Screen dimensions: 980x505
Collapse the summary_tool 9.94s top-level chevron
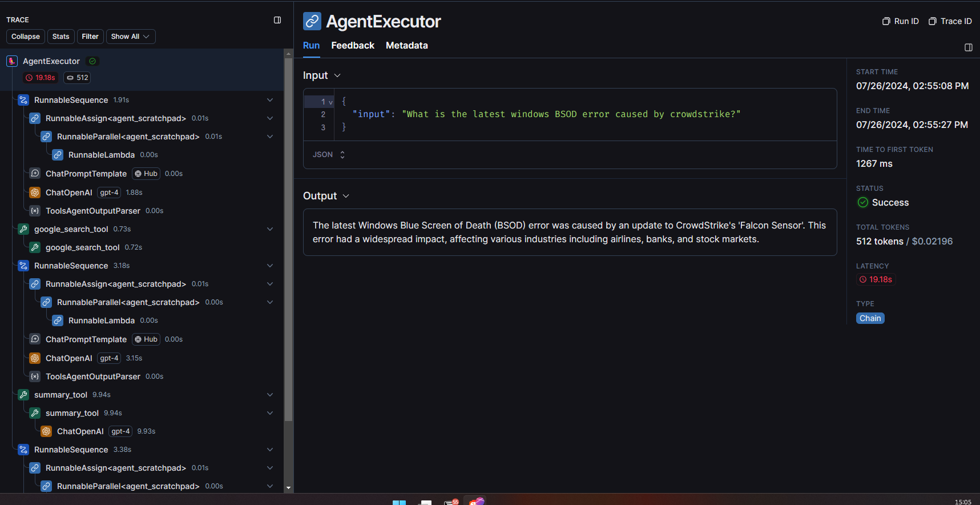(270, 395)
